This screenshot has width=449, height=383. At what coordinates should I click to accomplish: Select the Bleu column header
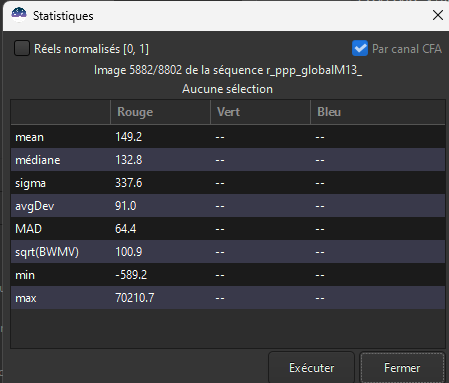(x=378, y=112)
